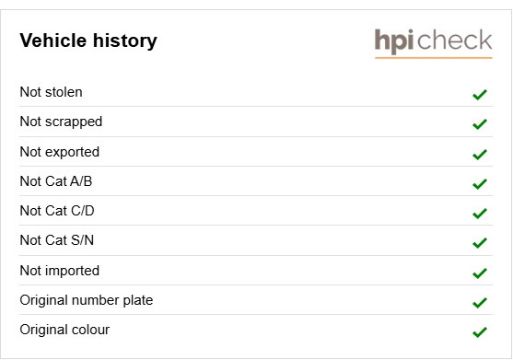
Task: Open the hpi check logo
Action: coord(433,43)
